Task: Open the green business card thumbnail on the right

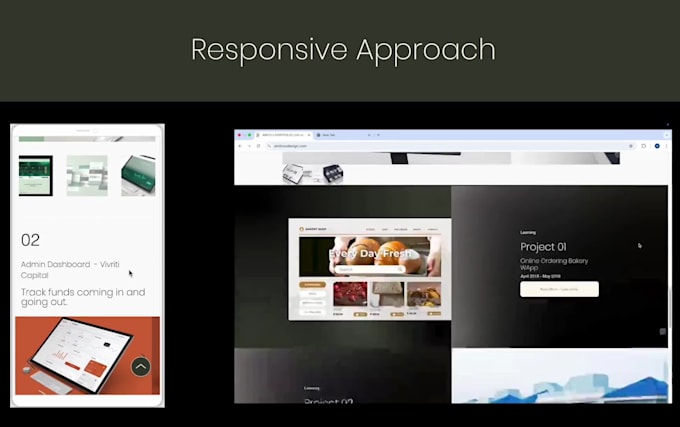Action: (x=138, y=176)
